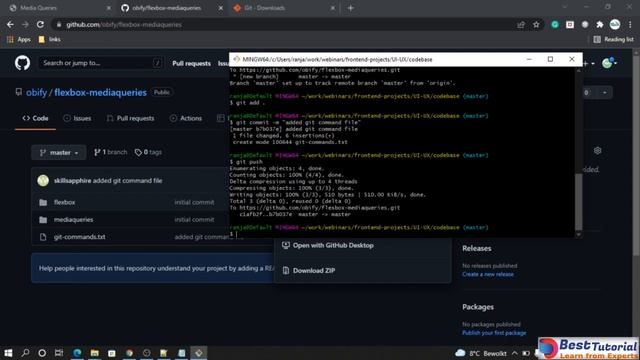The width and height of the screenshot is (640, 360).
Task: Click the Git Bash terminal title bar icon
Action: [236, 59]
